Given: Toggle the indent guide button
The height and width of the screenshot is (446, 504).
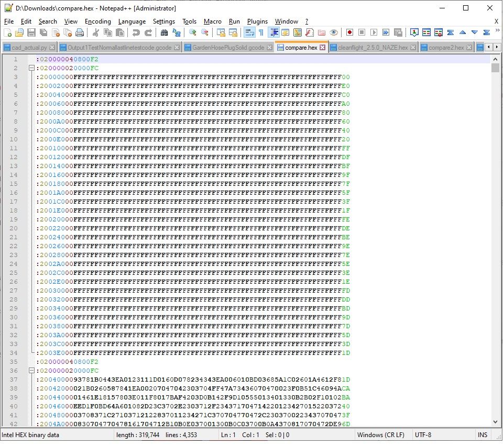Looking at the screenshot, I should pos(273,32).
